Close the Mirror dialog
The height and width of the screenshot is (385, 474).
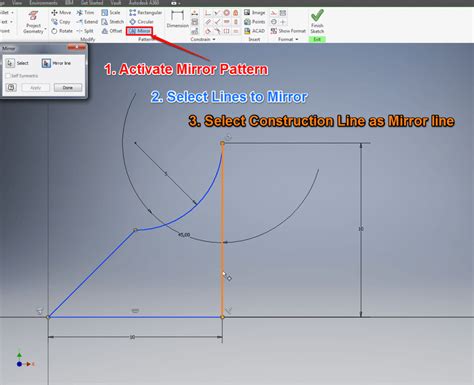pos(76,47)
